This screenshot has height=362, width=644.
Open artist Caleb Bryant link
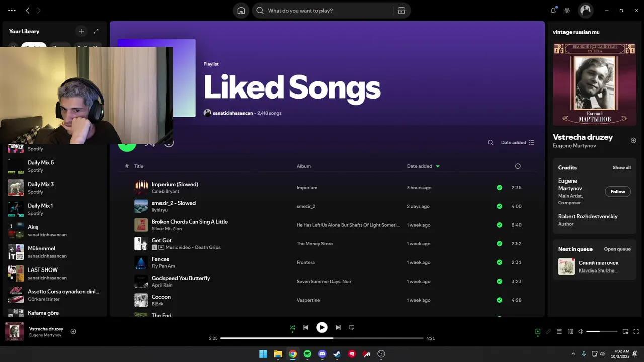tap(166, 191)
